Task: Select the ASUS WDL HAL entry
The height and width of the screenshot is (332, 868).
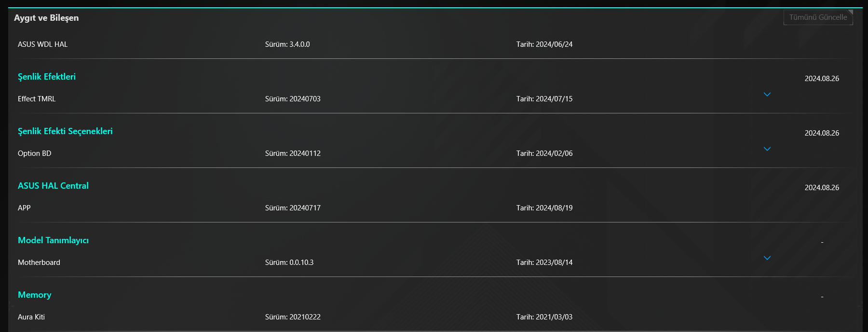Action: coord(42,44)
